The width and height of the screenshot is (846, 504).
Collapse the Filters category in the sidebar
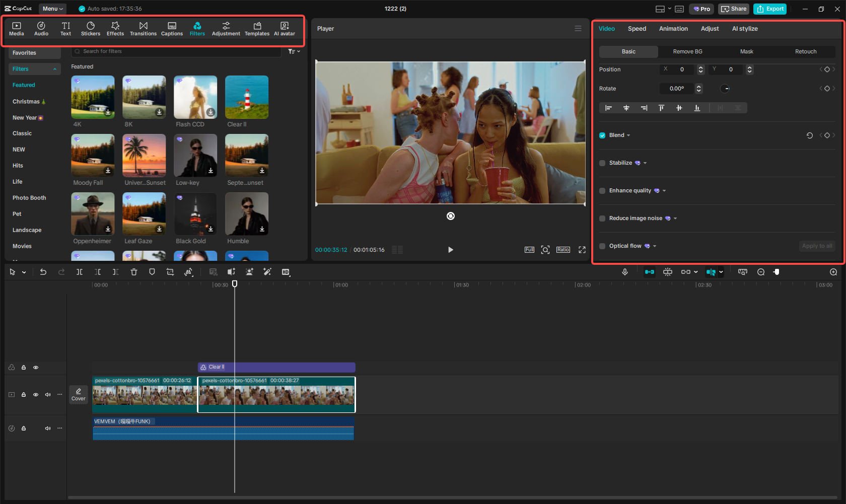pyautogui.click(x=55, y=68)
